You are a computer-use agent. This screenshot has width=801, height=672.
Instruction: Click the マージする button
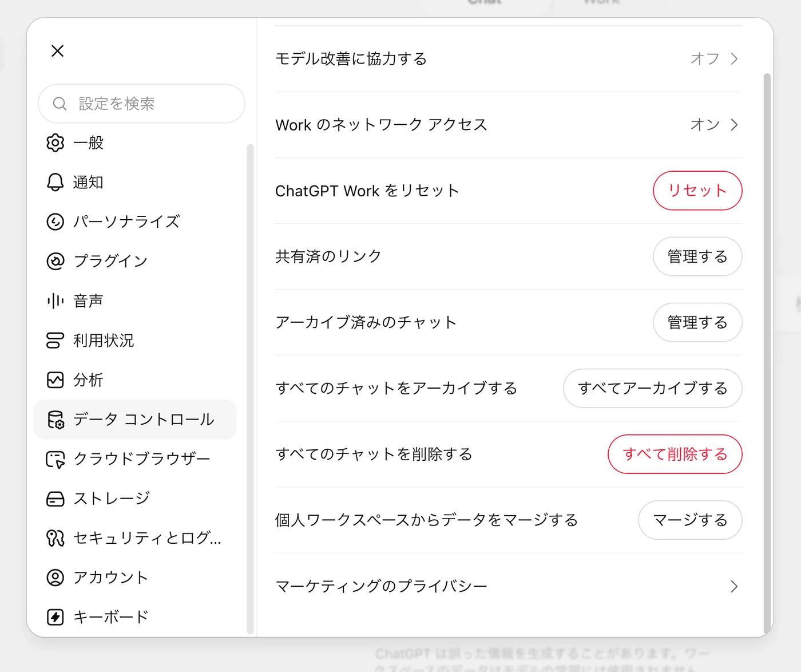click(x=690, y=520)
